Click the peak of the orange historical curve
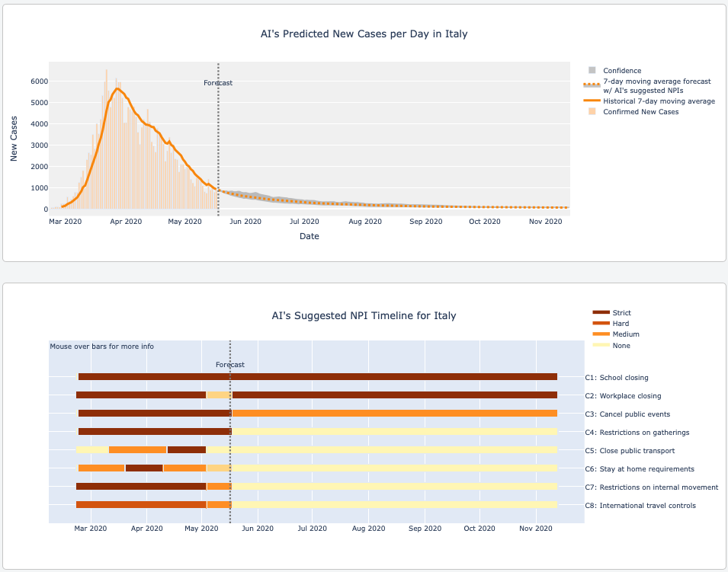Screen dimensions: 728x572 117,88
